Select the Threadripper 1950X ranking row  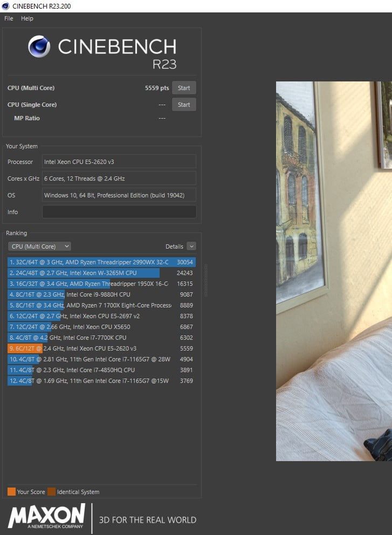pos(102,284)
